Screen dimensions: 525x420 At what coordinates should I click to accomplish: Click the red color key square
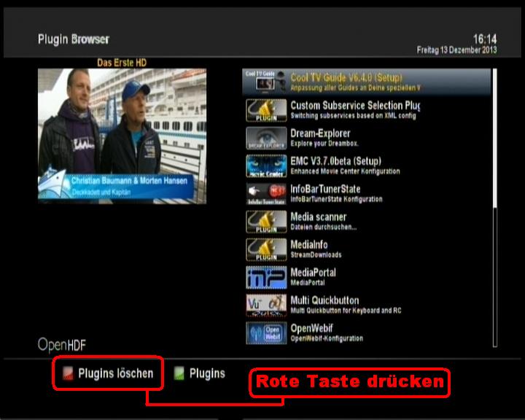(x=68, y=374)
